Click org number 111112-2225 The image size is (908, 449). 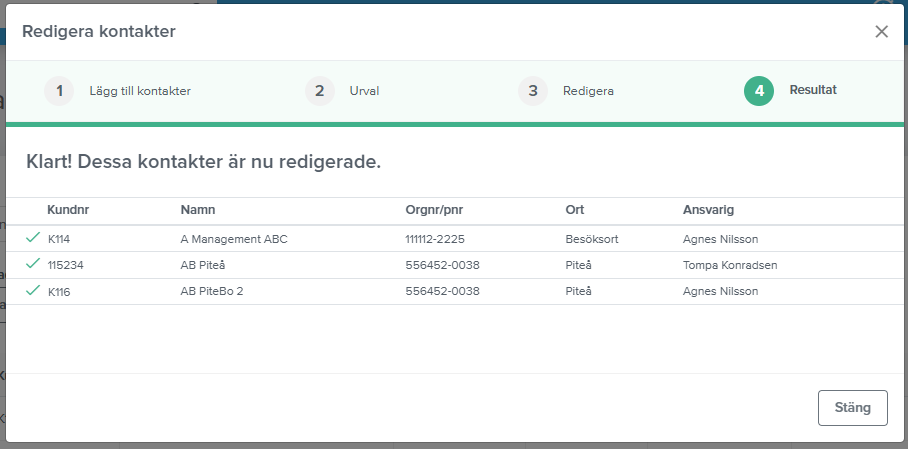(x=435, y=239)
